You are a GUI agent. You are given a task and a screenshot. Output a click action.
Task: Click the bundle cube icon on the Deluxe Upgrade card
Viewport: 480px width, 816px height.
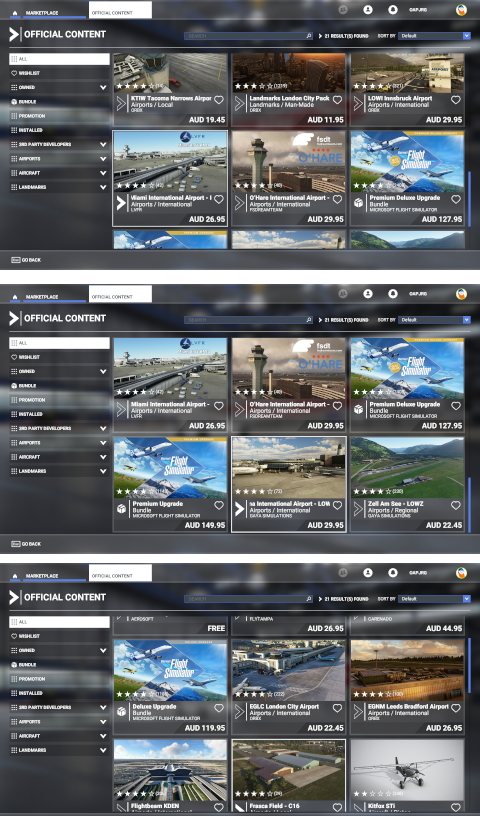tap(121, 712)
